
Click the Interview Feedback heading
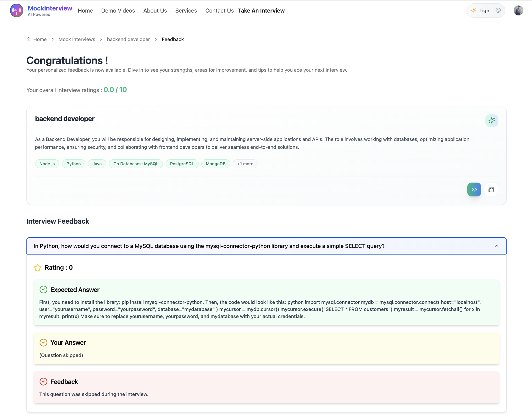coord(58,221)
